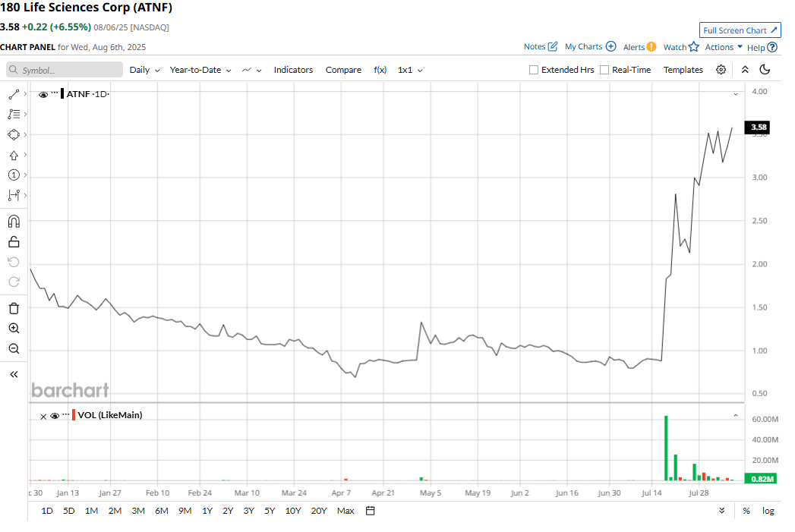Viewport: 795px width, 532px height.
Task: Open the Daily frequency dropdown
Action: pyautogui.click(x=144, y=70)
